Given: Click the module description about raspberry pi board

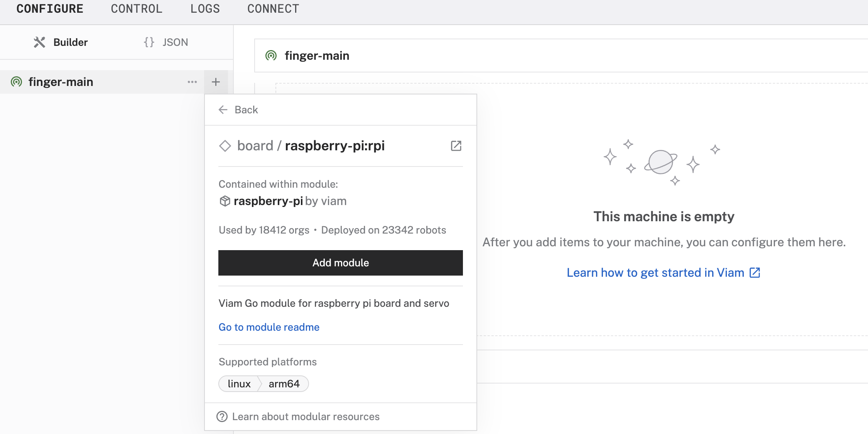Looking at the screenshot, I should coord(334,303).
